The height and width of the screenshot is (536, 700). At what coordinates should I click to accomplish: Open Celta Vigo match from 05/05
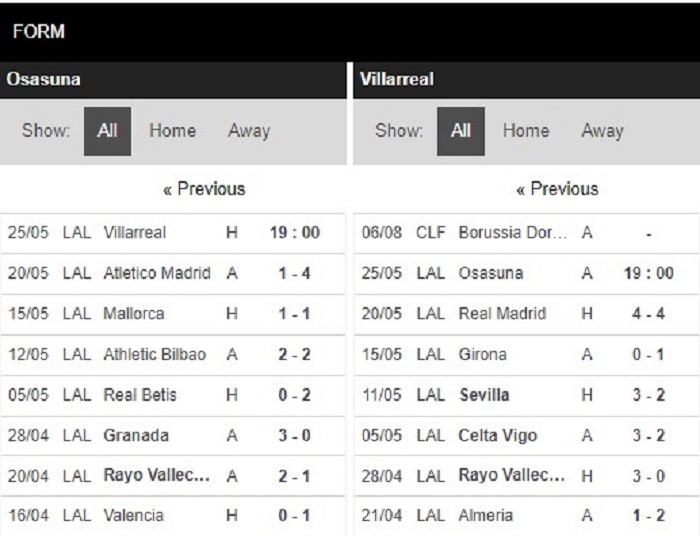click(497, 435)
